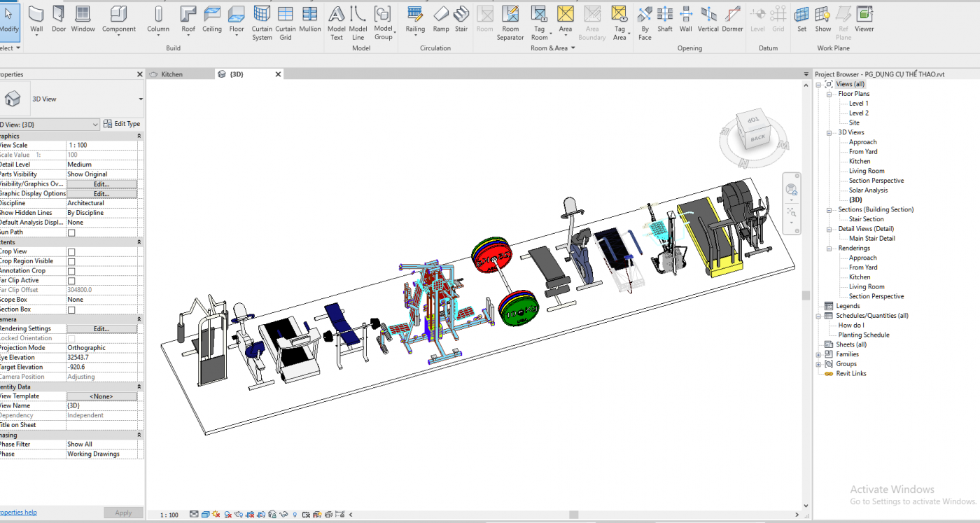Screen dimensions: 980x523
Task: Click the Edit Type button
Action: pos(122,124)
